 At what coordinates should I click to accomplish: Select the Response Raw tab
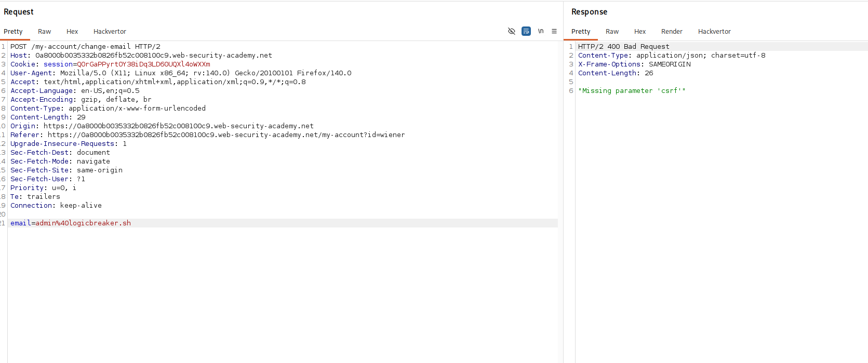coord(612,32)
